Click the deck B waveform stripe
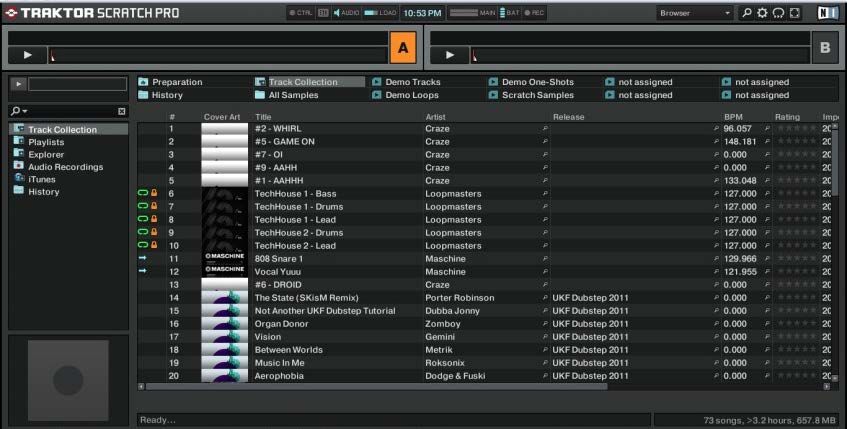This screenshot has height=429, width=847. tap(640, 55)
